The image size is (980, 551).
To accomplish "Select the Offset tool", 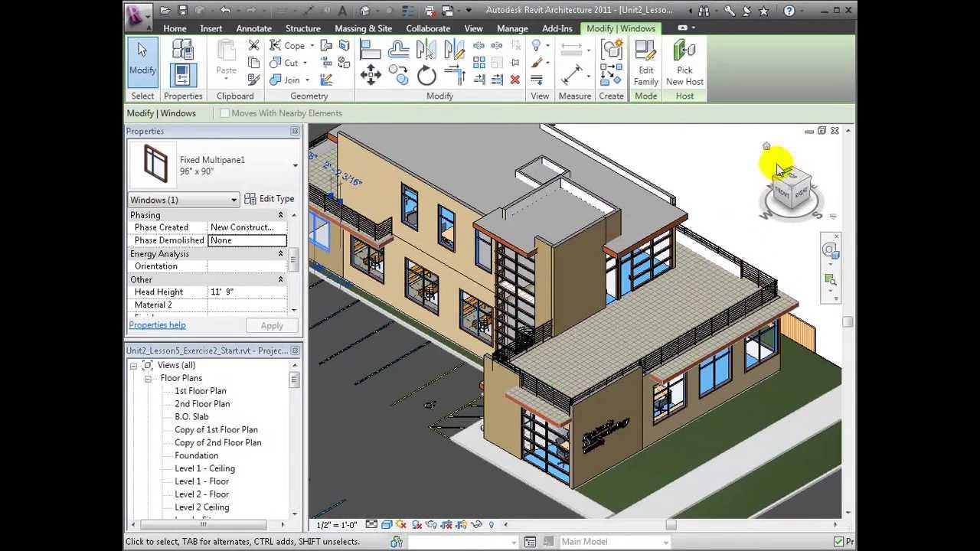I will pyautogui.click(x=398, y=50).
